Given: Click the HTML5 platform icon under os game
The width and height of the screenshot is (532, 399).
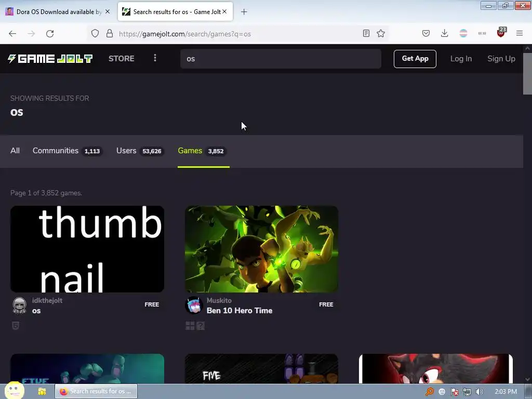Looking at the screenshot, I should pyautogui.click(x=15, y=326).
